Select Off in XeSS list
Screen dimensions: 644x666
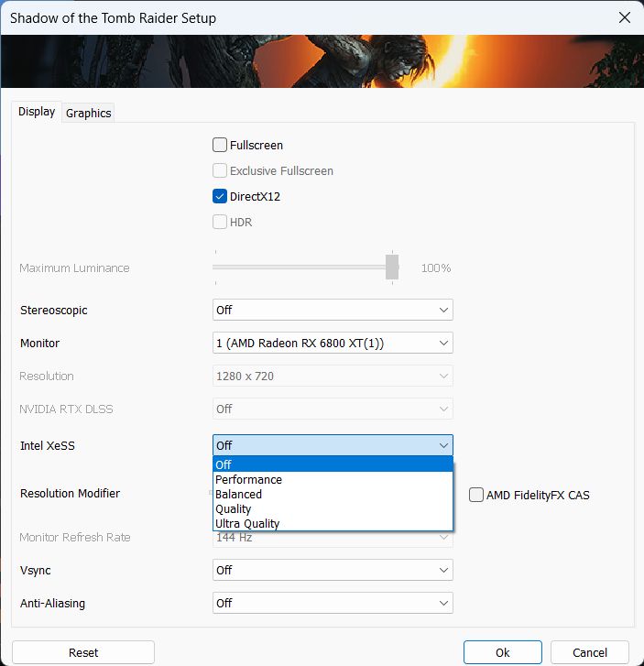click(x=224, y=464)
